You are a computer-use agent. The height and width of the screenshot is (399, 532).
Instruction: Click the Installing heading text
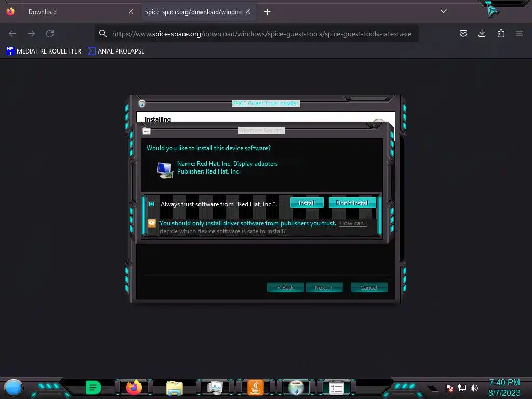point(158,119)
